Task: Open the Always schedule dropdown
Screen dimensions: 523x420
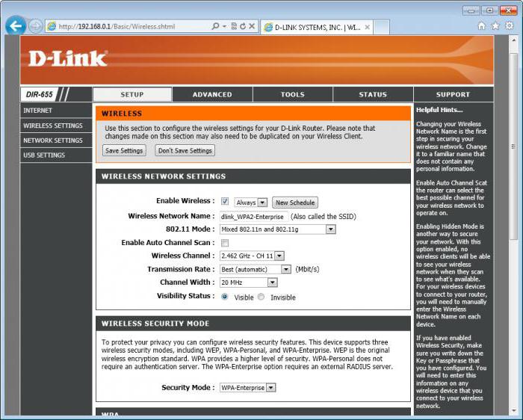Action: pyautogui.click(x=250, y=203)
